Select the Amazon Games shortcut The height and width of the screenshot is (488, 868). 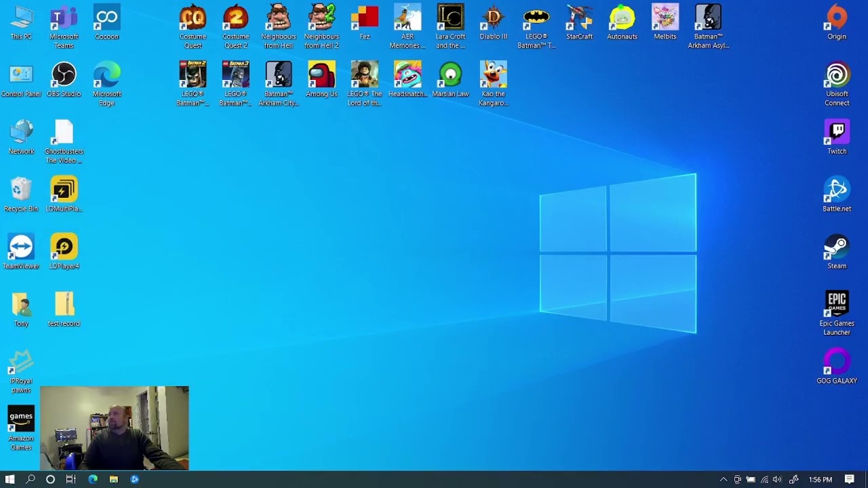21,429
